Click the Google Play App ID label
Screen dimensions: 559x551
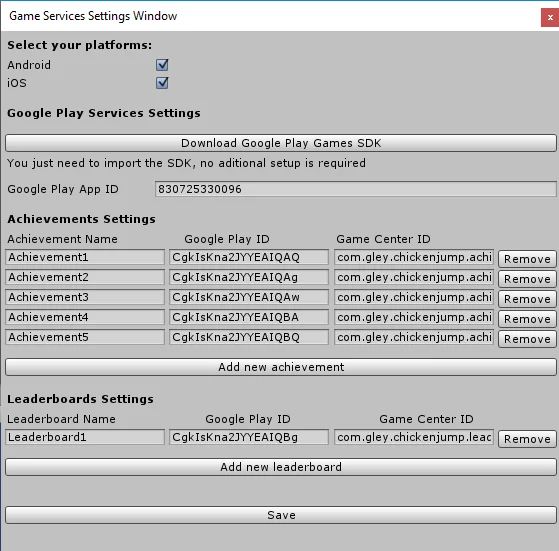[x=63, y=189]
